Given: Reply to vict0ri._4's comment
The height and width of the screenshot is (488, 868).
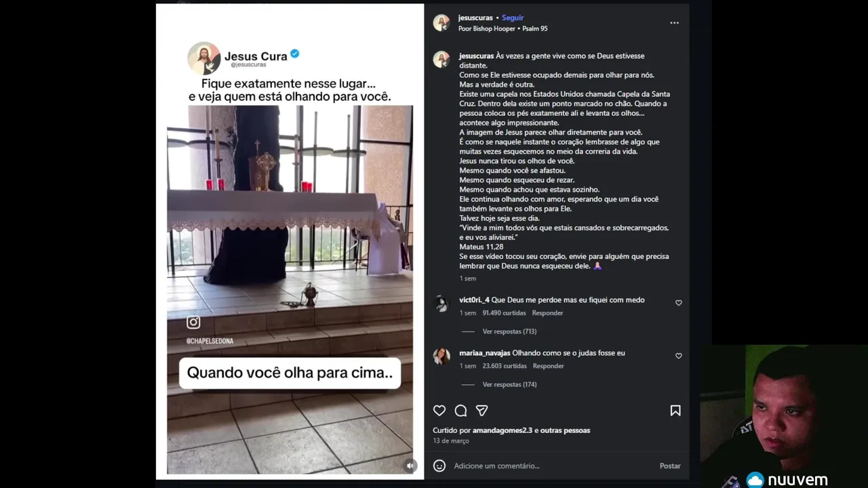Looking at the screenshot, I should pos(547,313).
